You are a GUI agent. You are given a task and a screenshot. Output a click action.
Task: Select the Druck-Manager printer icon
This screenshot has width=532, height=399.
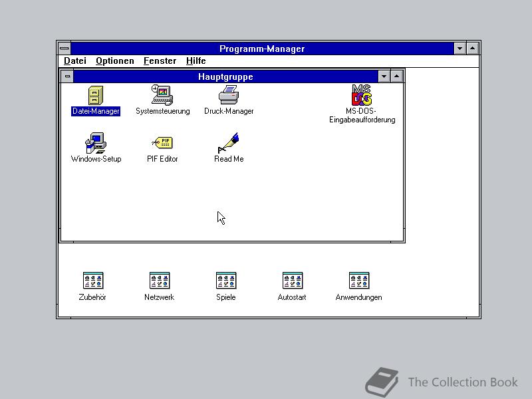click(x=229, y=95)
